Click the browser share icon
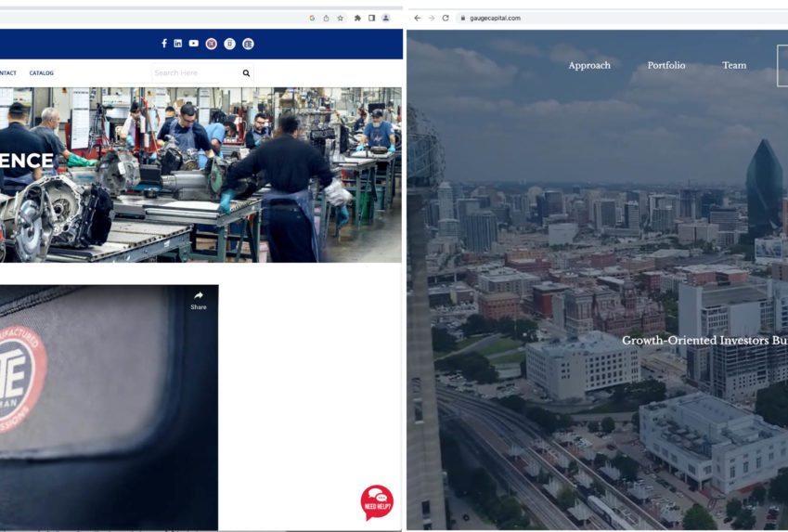 coord(326,18)
